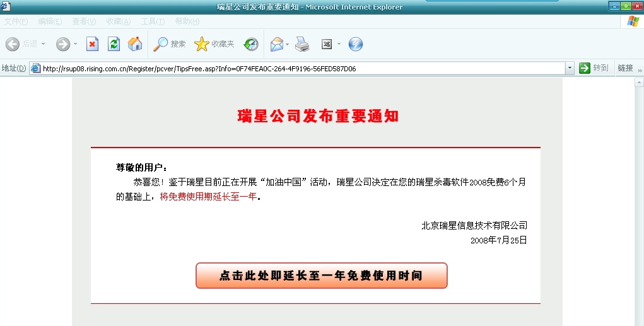
Task: Click the Windows flag logo icon
Action: click(633, 21)
